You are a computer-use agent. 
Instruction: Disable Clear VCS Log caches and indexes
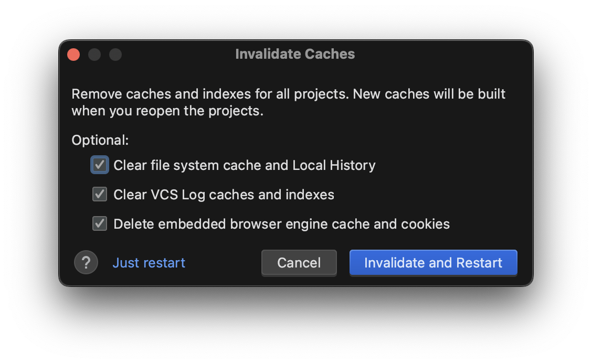pos(100,194)
